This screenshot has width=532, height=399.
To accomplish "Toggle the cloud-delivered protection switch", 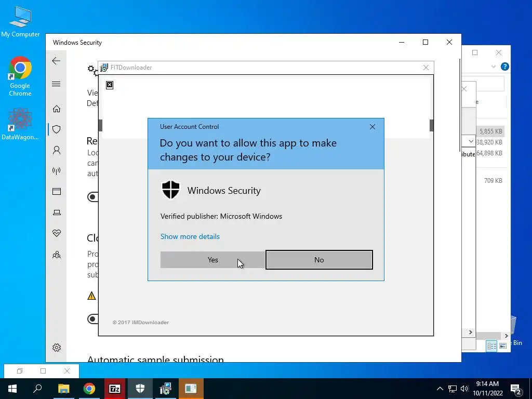I will [x=92, y=319].
